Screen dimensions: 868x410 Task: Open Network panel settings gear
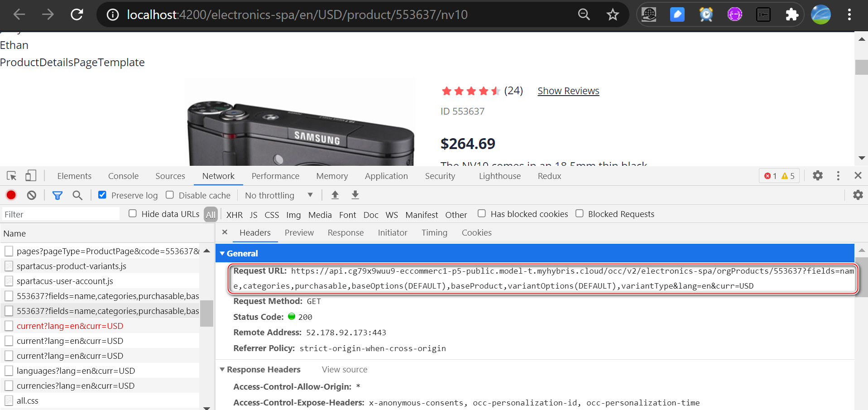pyautogui.click(x=858, y=195)
